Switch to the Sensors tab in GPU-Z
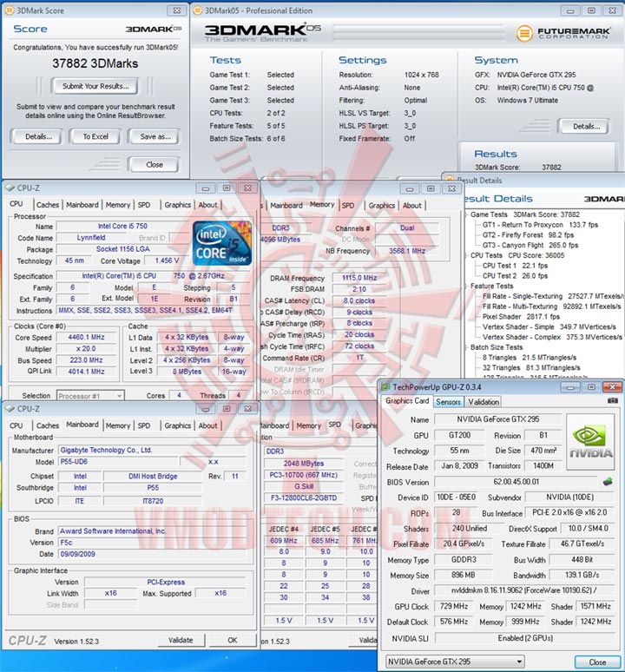The image size is (625, 672). pos(448,402)
